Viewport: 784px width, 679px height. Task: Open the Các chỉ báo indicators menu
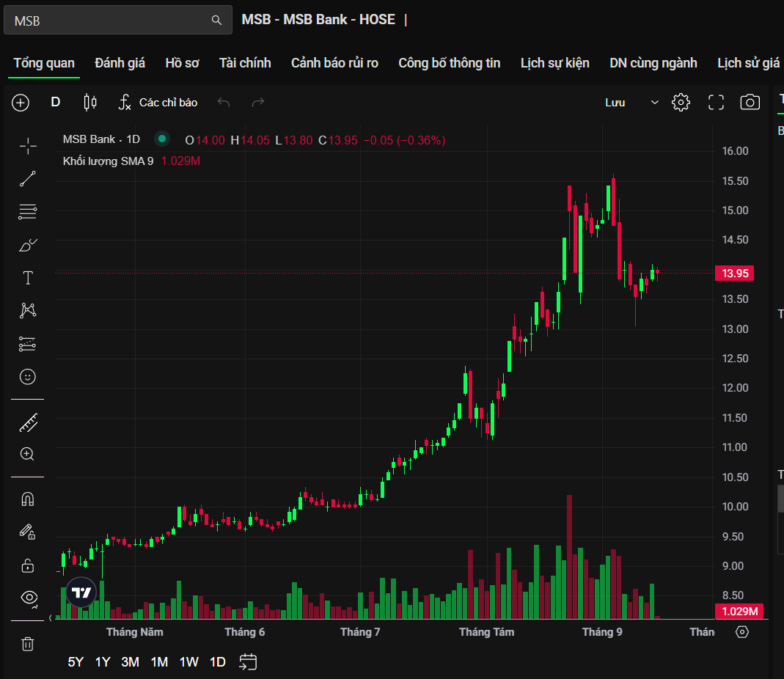coord(158,103)
